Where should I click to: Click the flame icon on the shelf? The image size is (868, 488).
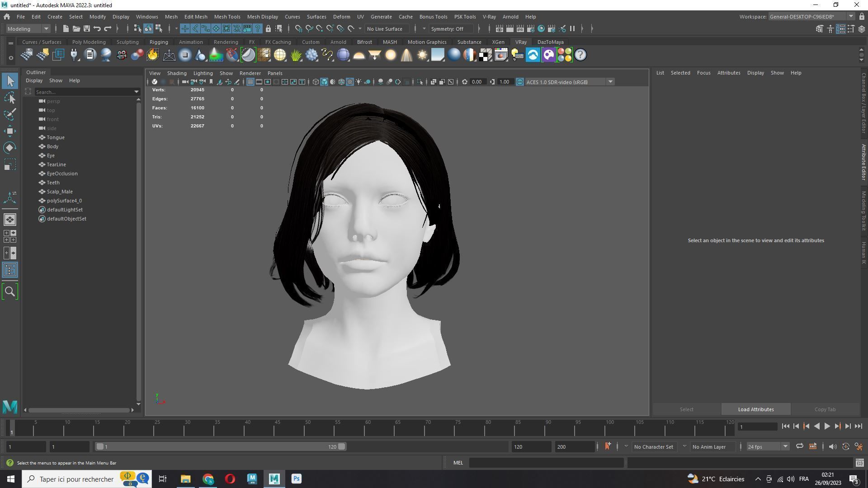(x=153, y=55)
